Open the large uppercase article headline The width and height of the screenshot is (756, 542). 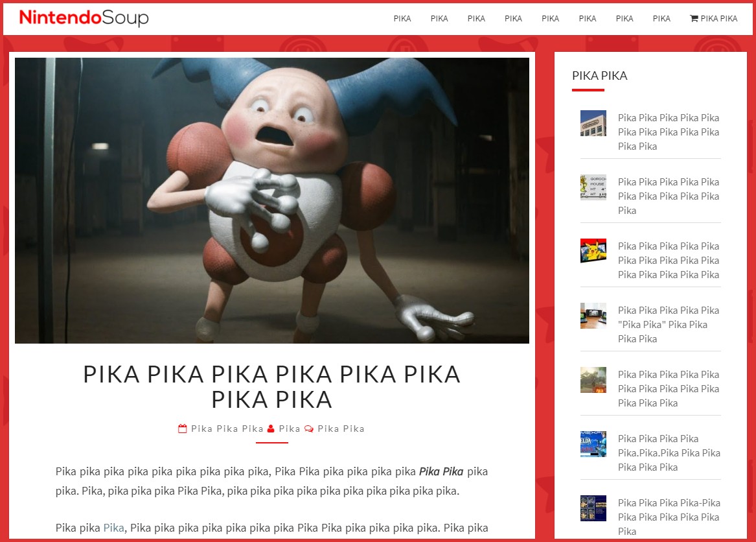click(x=272, y=386)
